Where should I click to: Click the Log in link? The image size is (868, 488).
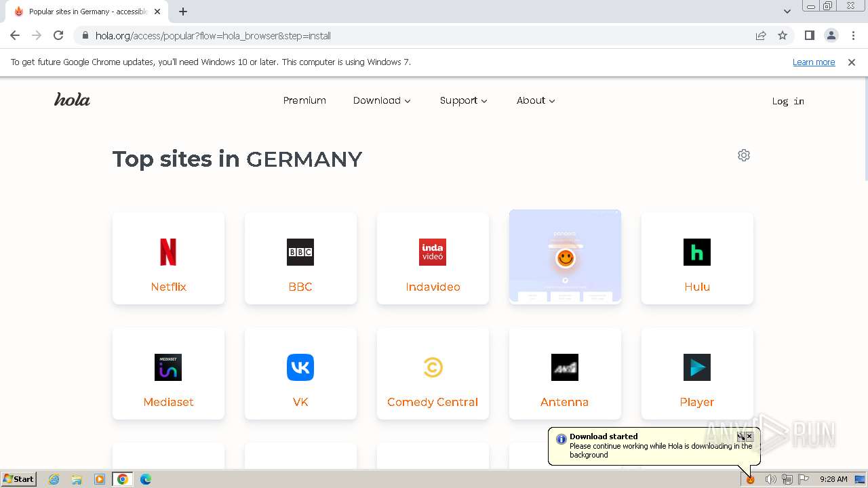(x=788, y=101)
